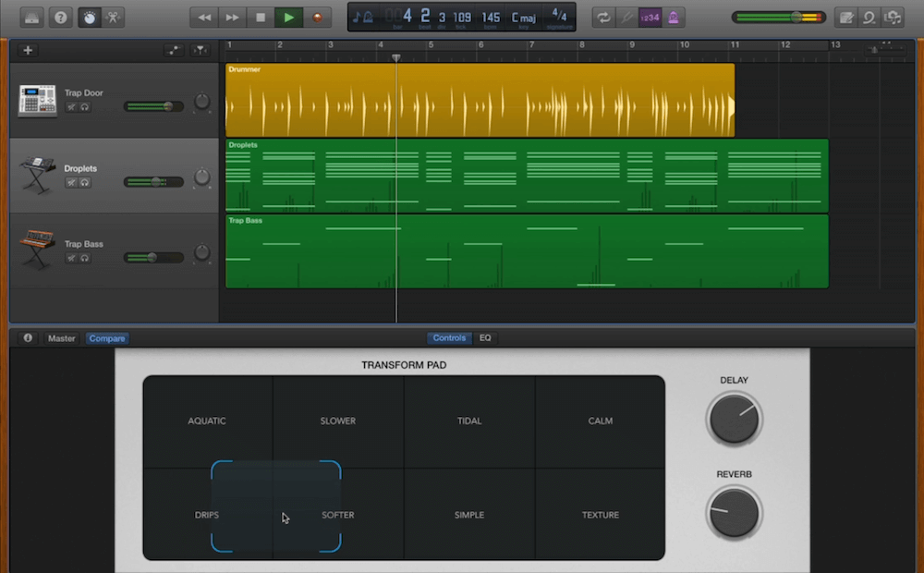Open the C maj key menu
Image resolution: width=924 pixels, height=573 pixels.
click(x=523, y=18)
